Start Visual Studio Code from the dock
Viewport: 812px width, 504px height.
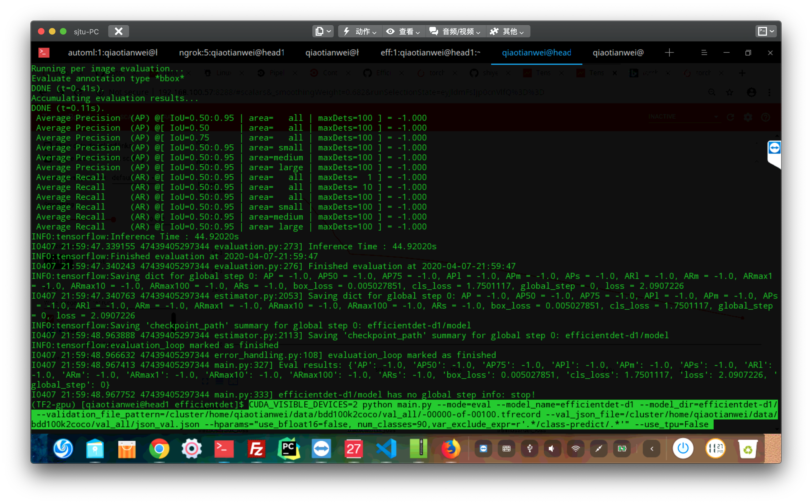click(x=386, y=449)
